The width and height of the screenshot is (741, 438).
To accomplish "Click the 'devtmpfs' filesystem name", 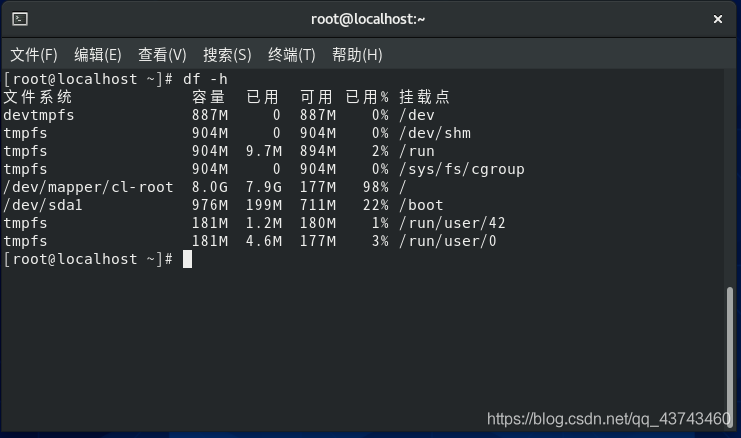I will (39, 115).
